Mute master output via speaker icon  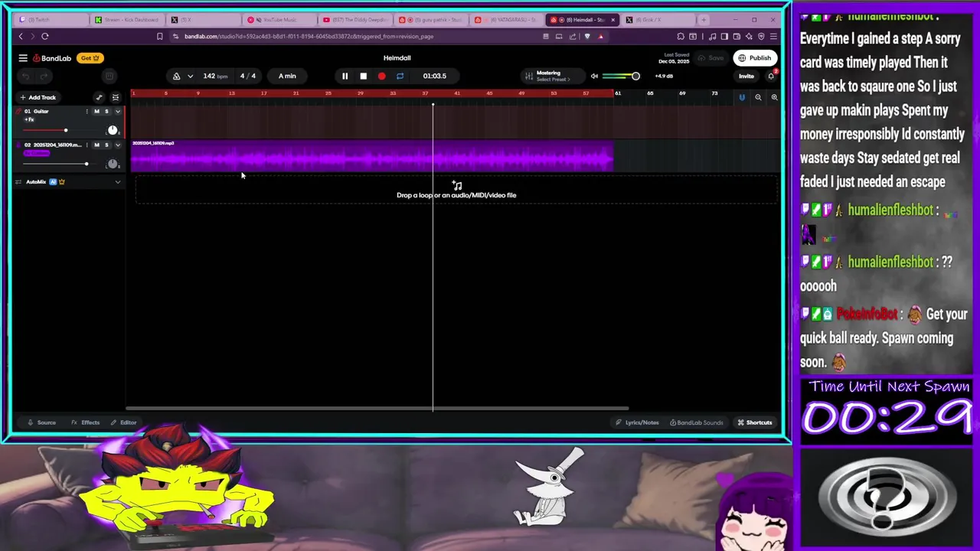click(594, 76)
